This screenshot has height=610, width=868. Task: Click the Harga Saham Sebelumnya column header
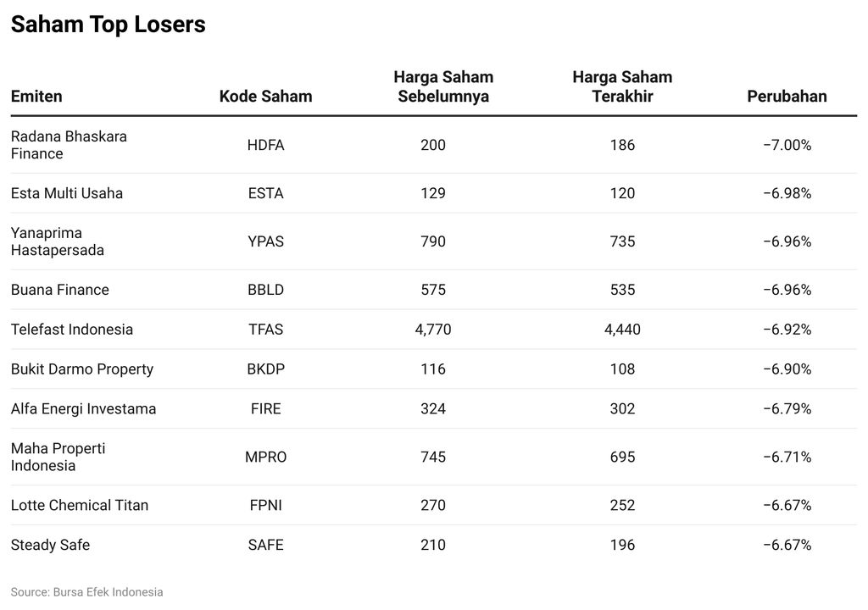443,86
